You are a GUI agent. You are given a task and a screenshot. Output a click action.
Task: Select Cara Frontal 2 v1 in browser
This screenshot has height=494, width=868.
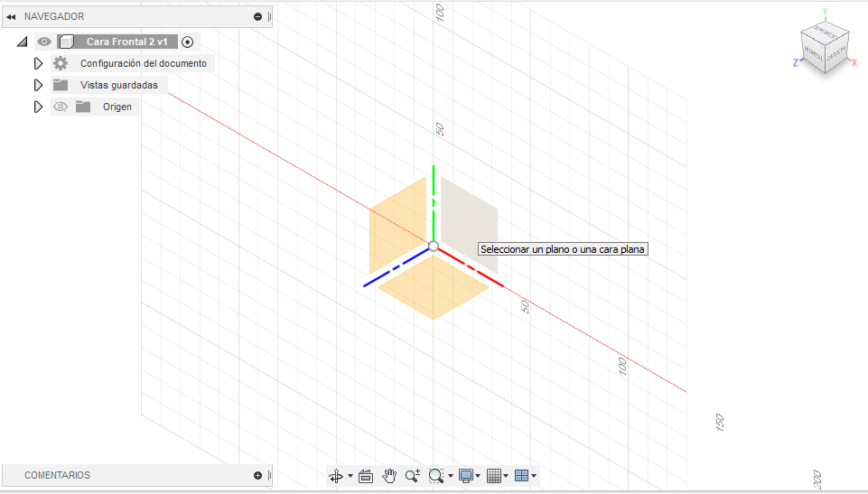[x=126, y=42]
